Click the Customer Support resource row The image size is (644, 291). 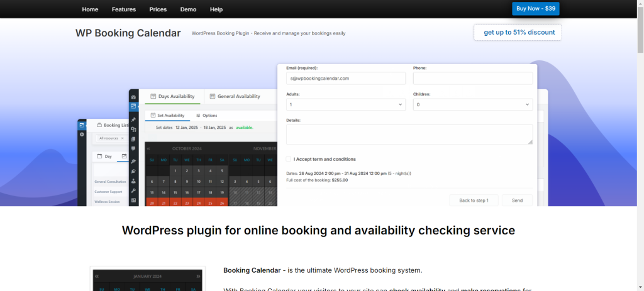109,192
